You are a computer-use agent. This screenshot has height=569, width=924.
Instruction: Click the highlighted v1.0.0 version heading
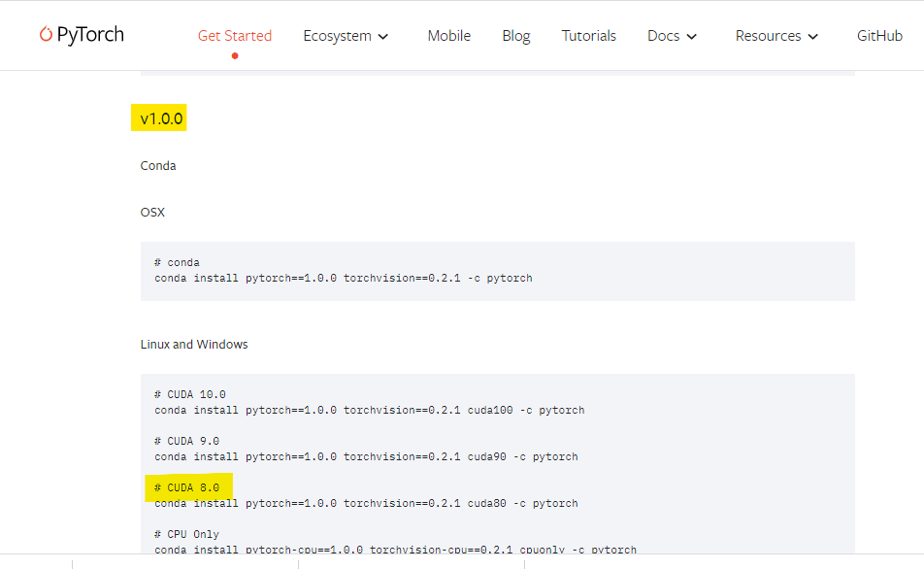click(x=158, y=117)
